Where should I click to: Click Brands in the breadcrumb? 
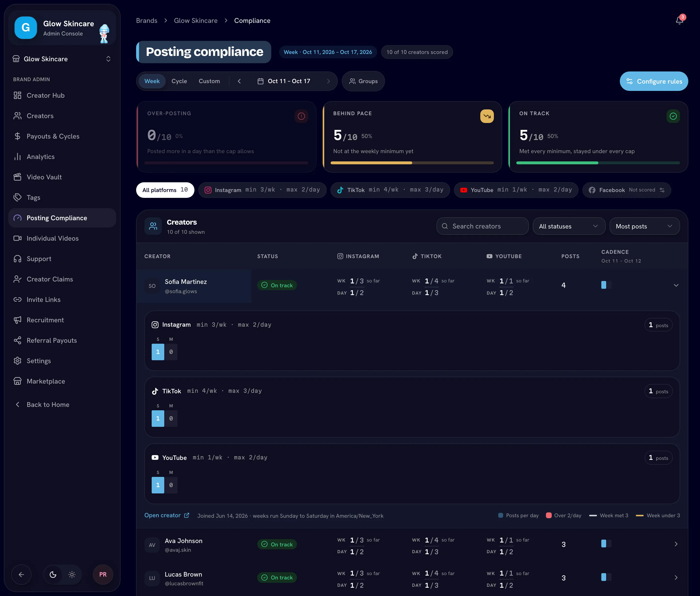point(147,21)
